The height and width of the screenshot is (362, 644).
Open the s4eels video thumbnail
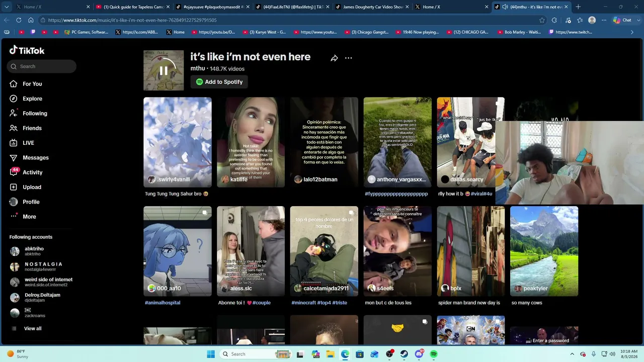[397, 251]
